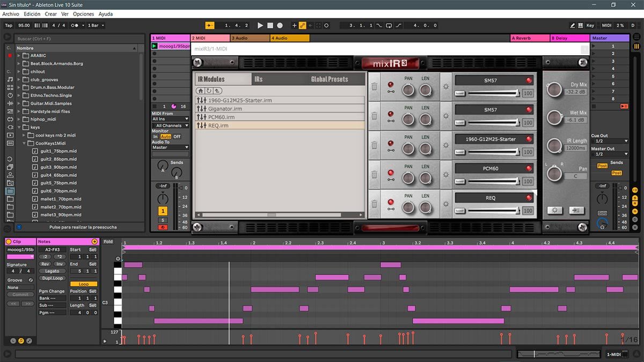This screenshot has width=644, height=362.
Task: Open settings gear for the REQ module
Action: 445,204
